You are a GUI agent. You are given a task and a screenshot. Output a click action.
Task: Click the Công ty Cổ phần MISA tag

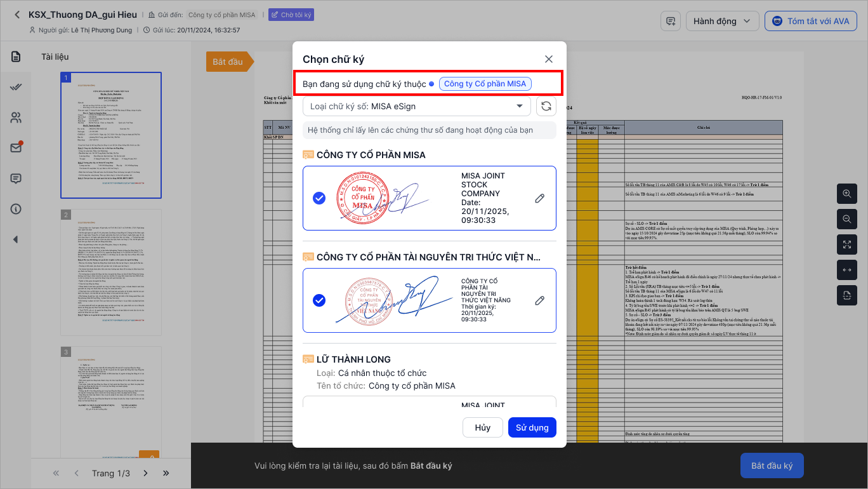(485, 84)
